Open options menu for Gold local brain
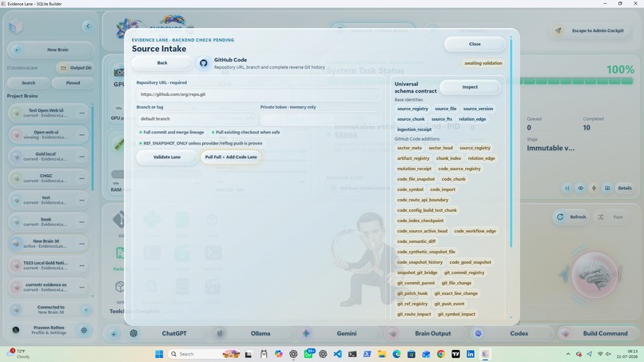Screen dimensions: 644x362 click(81, 157)
